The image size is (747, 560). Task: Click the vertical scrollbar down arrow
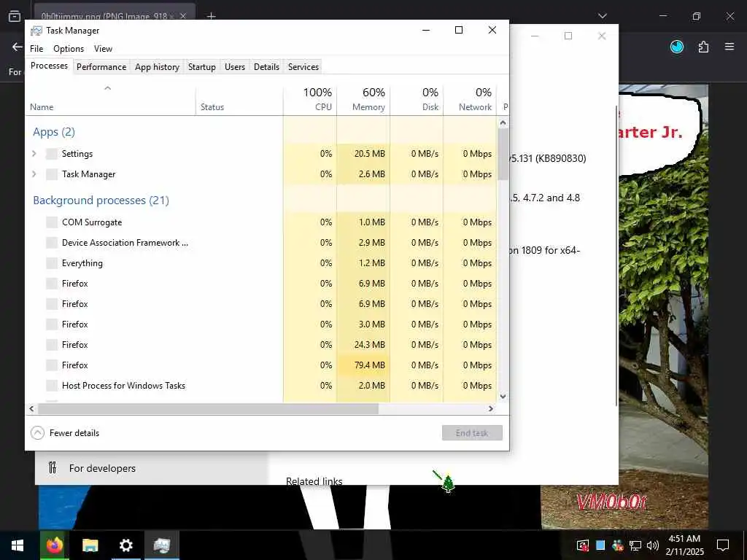point(503,396)
